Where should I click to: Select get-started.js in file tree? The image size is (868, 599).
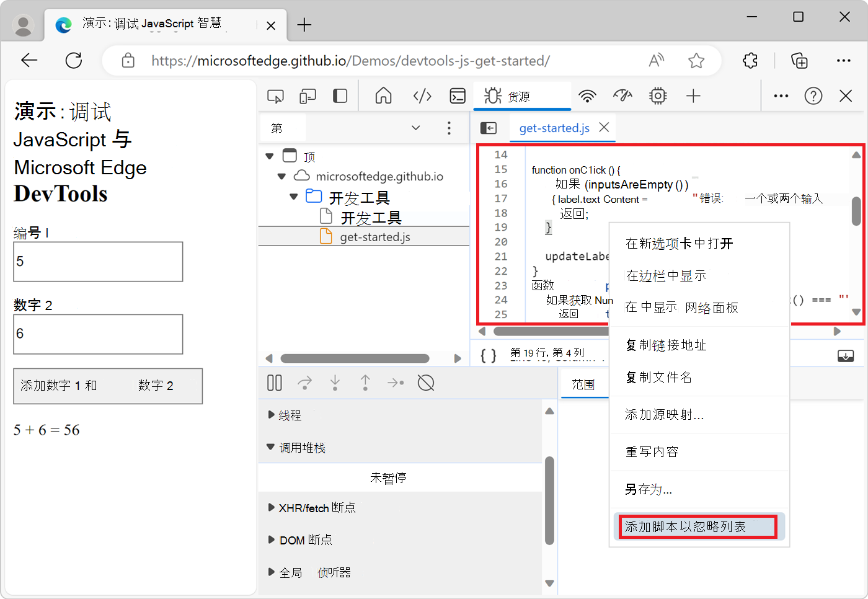364,237
